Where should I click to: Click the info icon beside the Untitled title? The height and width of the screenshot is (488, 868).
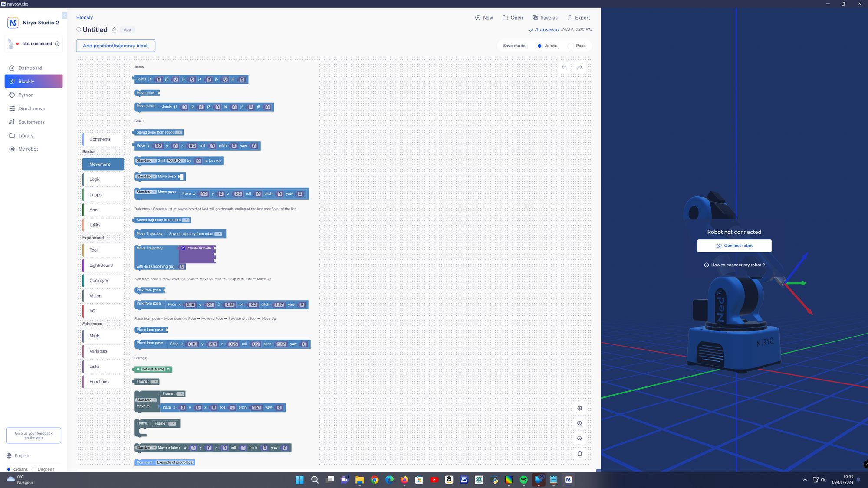(x=79, y=29)
